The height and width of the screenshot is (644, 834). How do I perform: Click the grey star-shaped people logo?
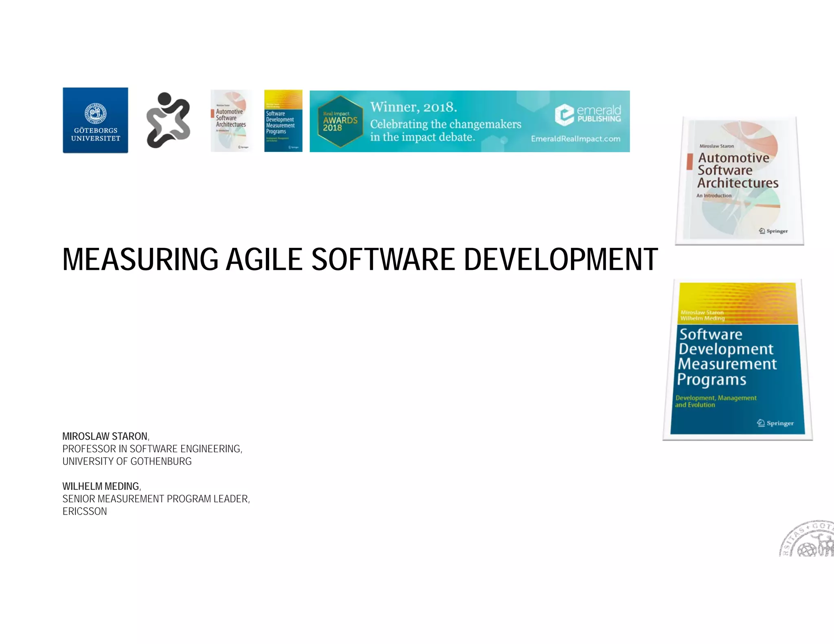(x=168, y=120)
